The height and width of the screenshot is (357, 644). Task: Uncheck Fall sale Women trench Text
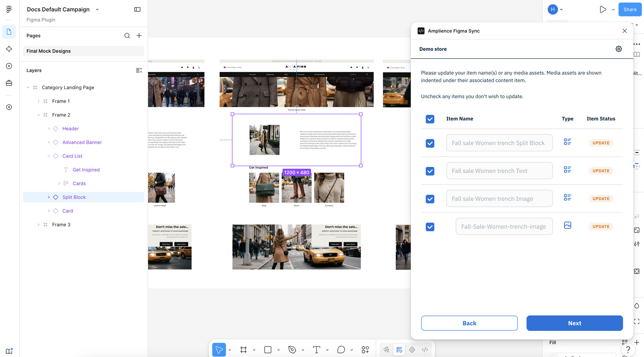point(430,171)
